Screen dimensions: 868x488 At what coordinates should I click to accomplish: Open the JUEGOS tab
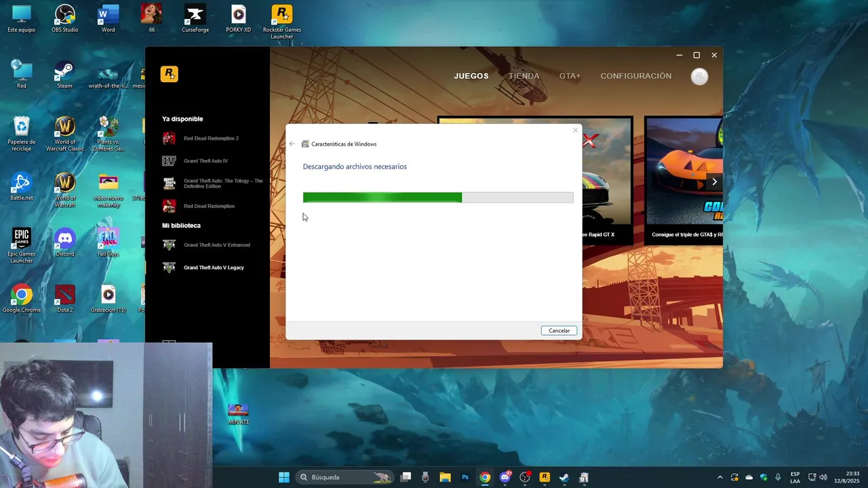pyautogui.click(x=471, y=76)
